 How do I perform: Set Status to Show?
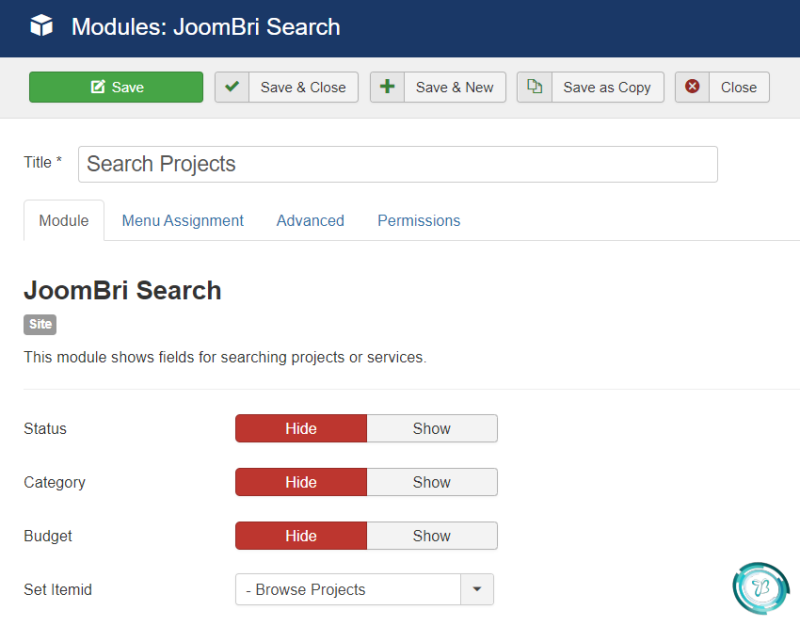tap(432, 429)
